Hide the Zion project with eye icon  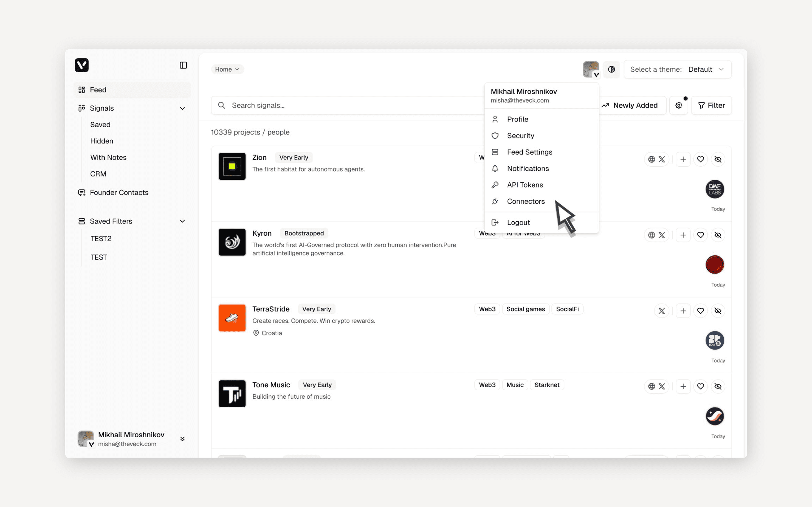[718, 159]
